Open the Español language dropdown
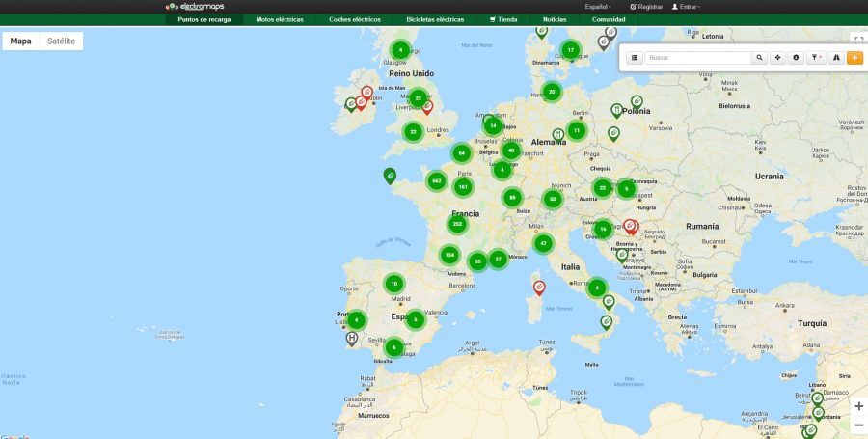Screen dimensions: 868x439 coord(598,7)
